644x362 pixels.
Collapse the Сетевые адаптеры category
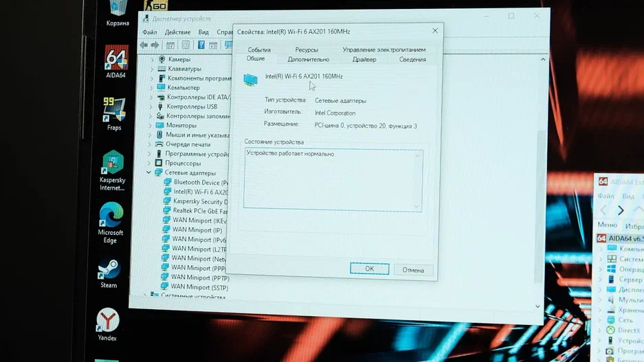pos(148,172)
